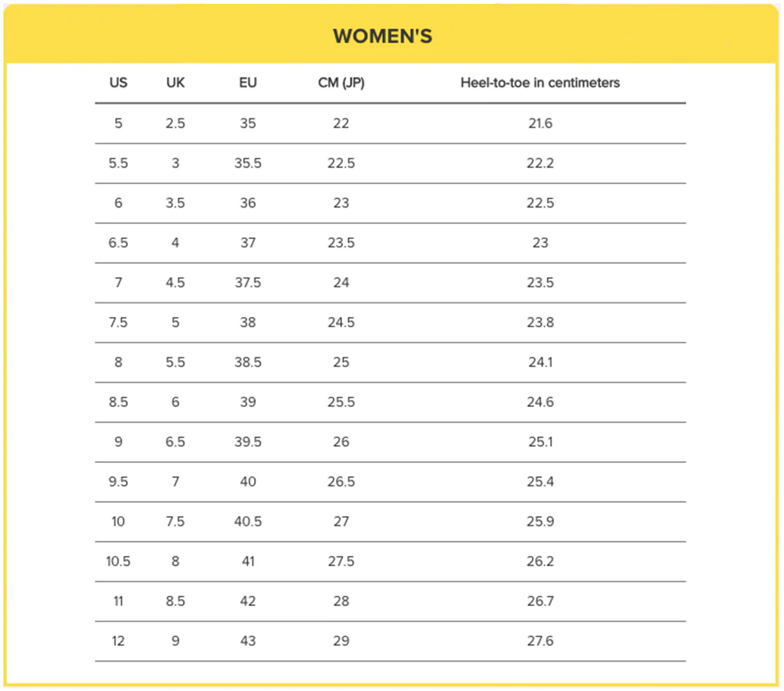Click Heel-to-toe in centimeters header

(540, 83)
